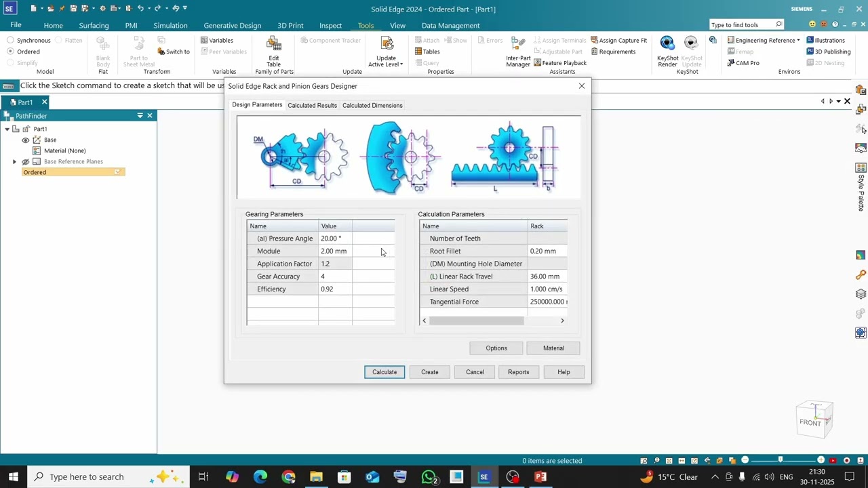Screen dimensions: 868x488
Task: Click the Windows Start button
Action: 13,476
